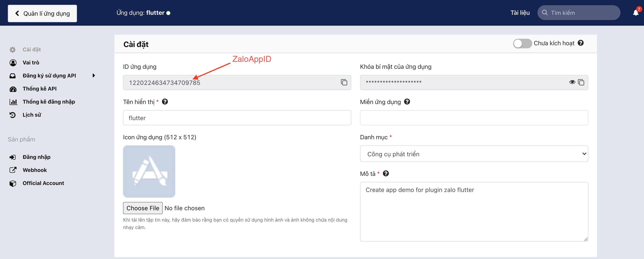Copy the application ID value
This screenshot has width=644, height=259.
click(344, 82)
